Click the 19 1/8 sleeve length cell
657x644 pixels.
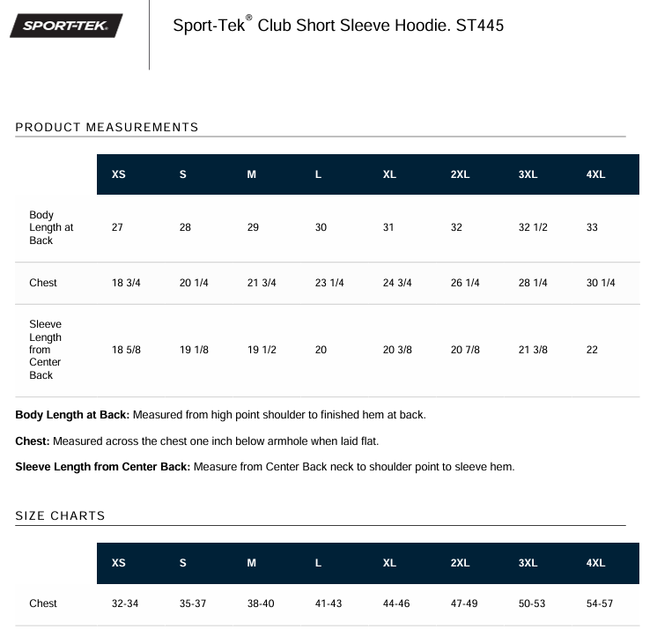(x=194, y=350)
